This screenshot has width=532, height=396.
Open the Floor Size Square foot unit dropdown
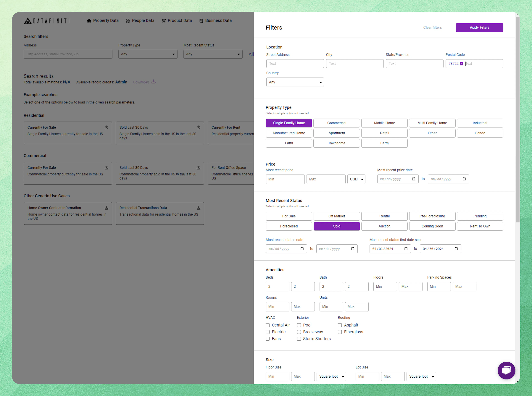[331, 376]
